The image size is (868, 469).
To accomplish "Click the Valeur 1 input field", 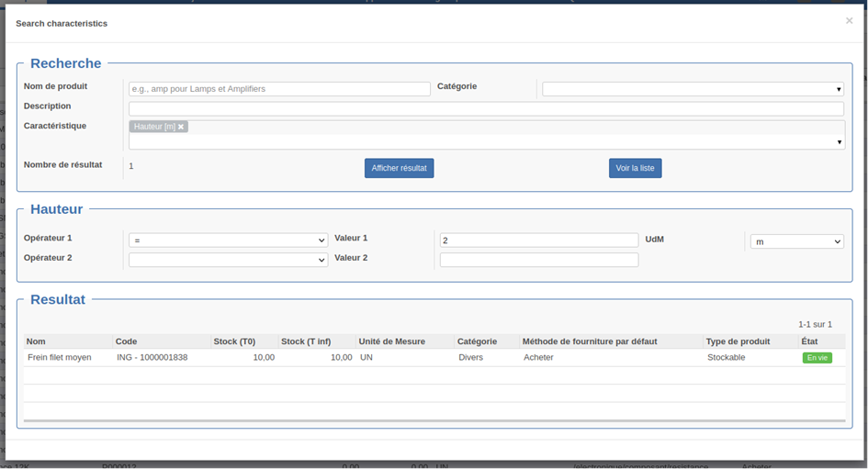I will click(x=538, y=240).
